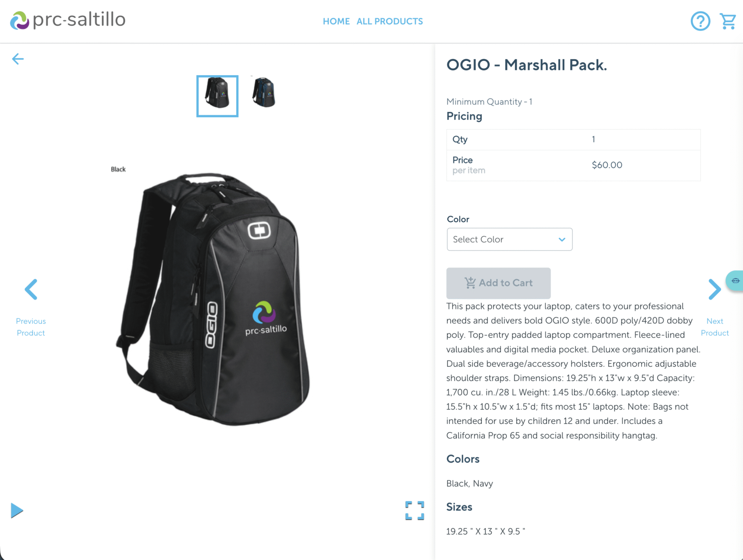The width and height of the screenshot is (743, 560).
Task: Select the black backpack thumbnail
Action: click(x=217, y=96)
